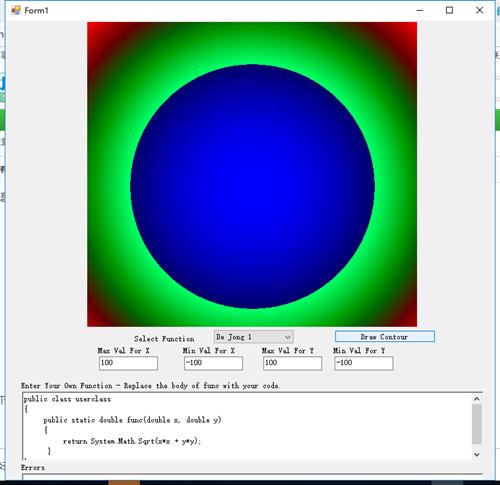The height and width of the screenshot is (485, 500).
Task: Click the Form1 application icon in title bar
Action: (15, 10)
